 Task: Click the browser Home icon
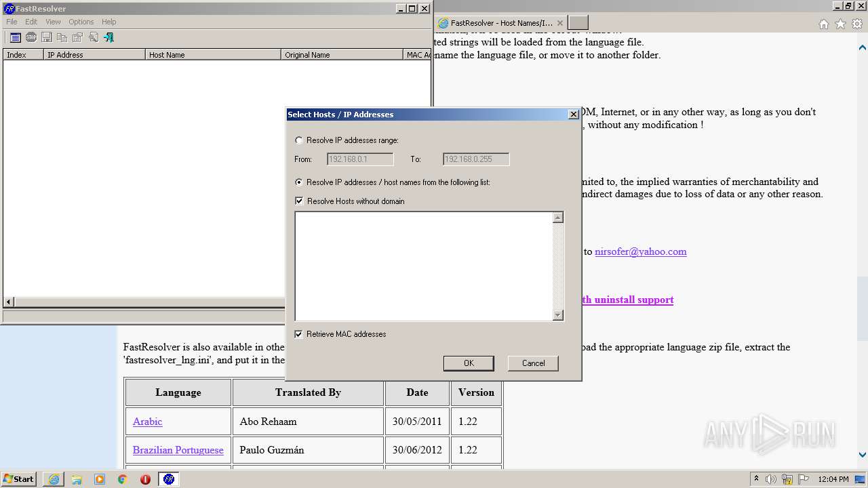click(823, 24)
